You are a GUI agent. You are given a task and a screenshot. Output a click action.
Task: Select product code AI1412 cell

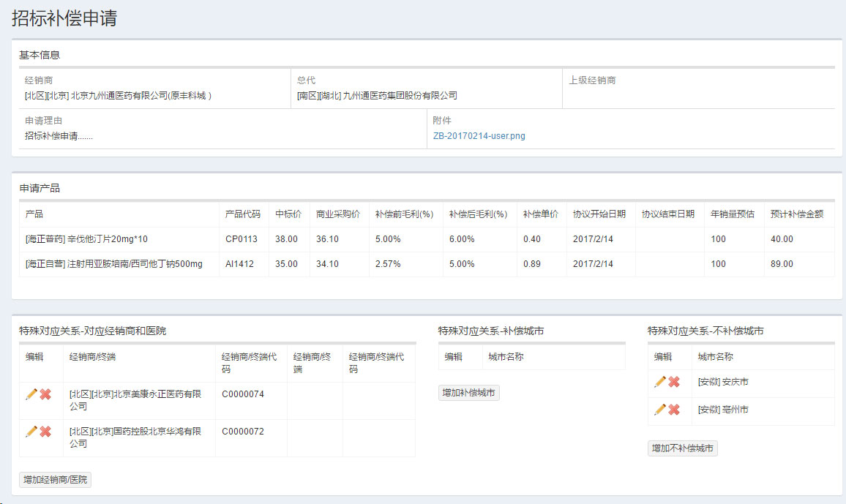(x=239, y=264)
